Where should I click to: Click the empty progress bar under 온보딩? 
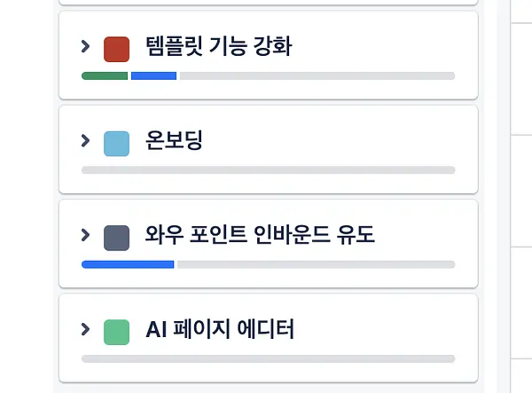click(269, 170)
